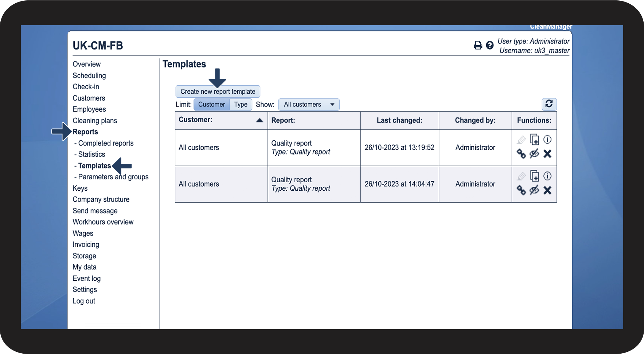This screenshot has height=354, width=644.
Task: Copy the 14:04:47 quality report template
Action: click(x=534, y=176)
